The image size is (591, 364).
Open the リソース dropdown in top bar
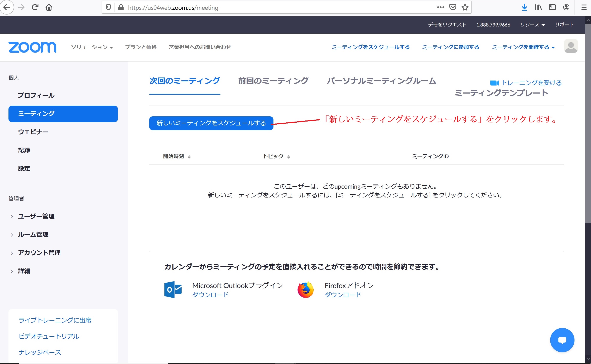coord(532,25)
